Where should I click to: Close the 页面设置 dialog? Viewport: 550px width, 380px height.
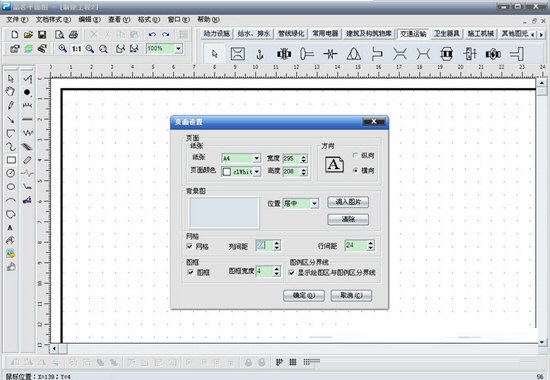click(374, 121)
